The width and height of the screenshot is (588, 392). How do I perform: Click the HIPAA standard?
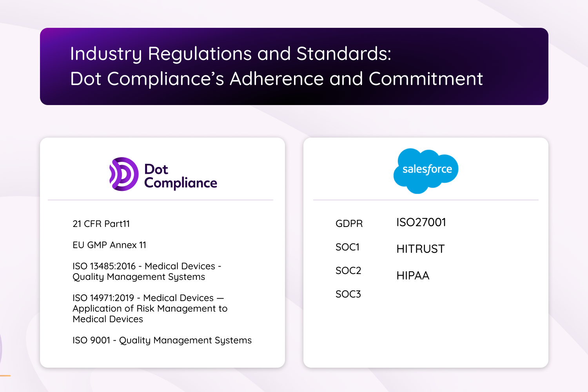coord(413,276)
